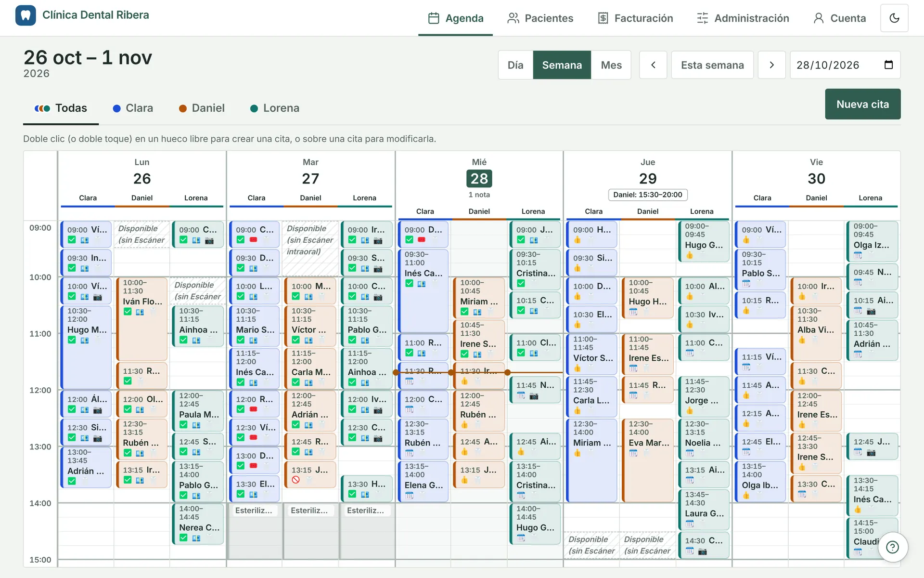Click camera icon on Monday Lorena's 09:00 appointment

209,240
